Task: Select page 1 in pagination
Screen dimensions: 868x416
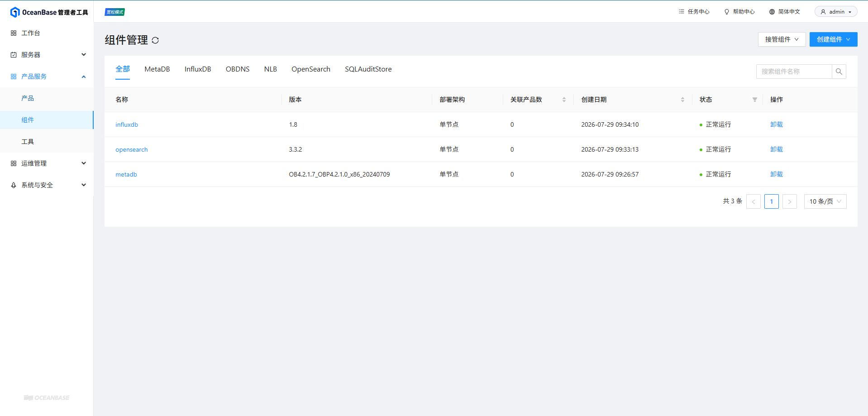Action: (x=772, y=201)
